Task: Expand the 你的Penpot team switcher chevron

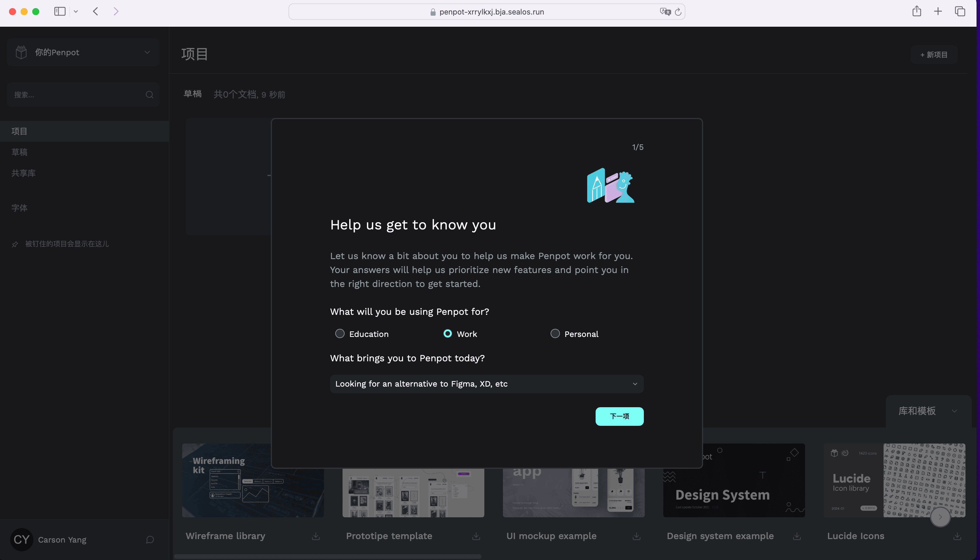Action: tap(147, 52)
